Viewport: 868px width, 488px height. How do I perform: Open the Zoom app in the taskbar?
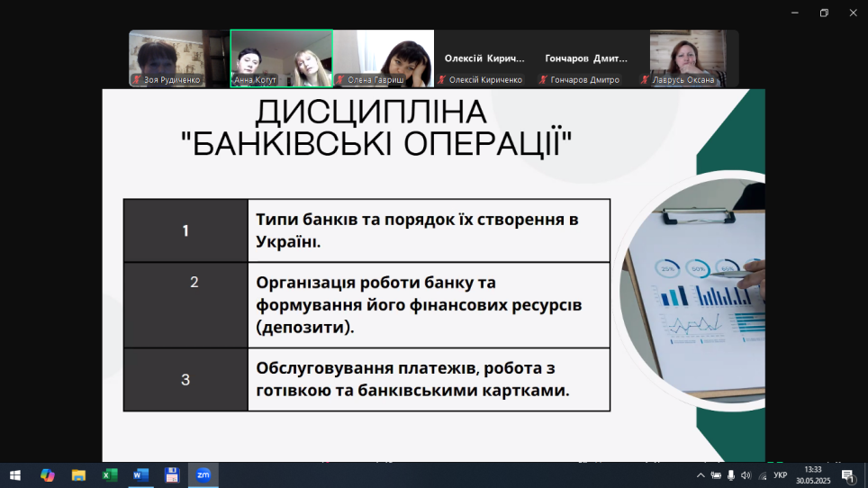[203, 474]
